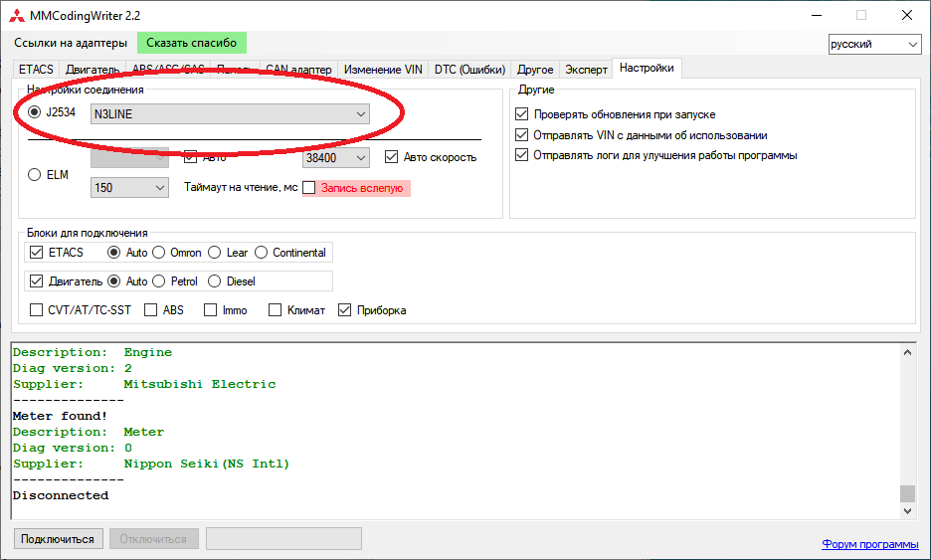Viewport: 931px width, 560px height.
Task: Uncheck Проверять обновления при запуске
Action: tap(522, 114)
